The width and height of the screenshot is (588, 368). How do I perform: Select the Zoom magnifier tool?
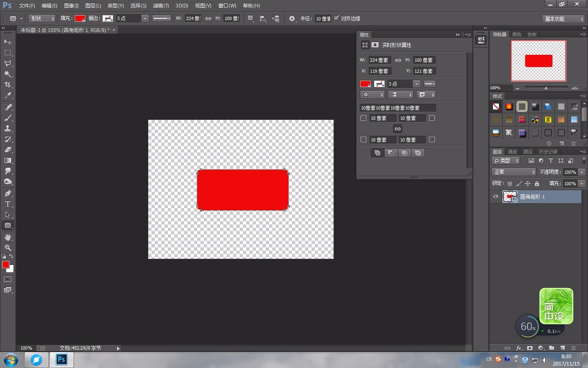[x=8, y=248]
